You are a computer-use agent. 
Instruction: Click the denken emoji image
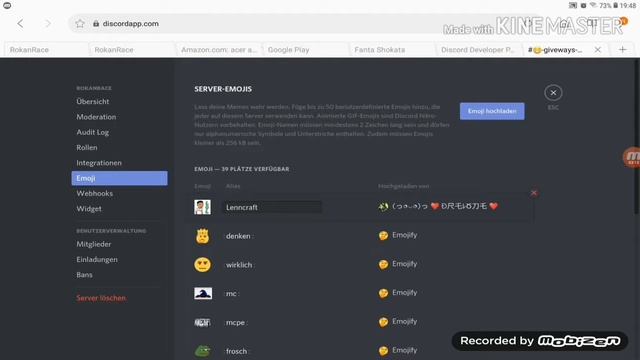[202, 236]
